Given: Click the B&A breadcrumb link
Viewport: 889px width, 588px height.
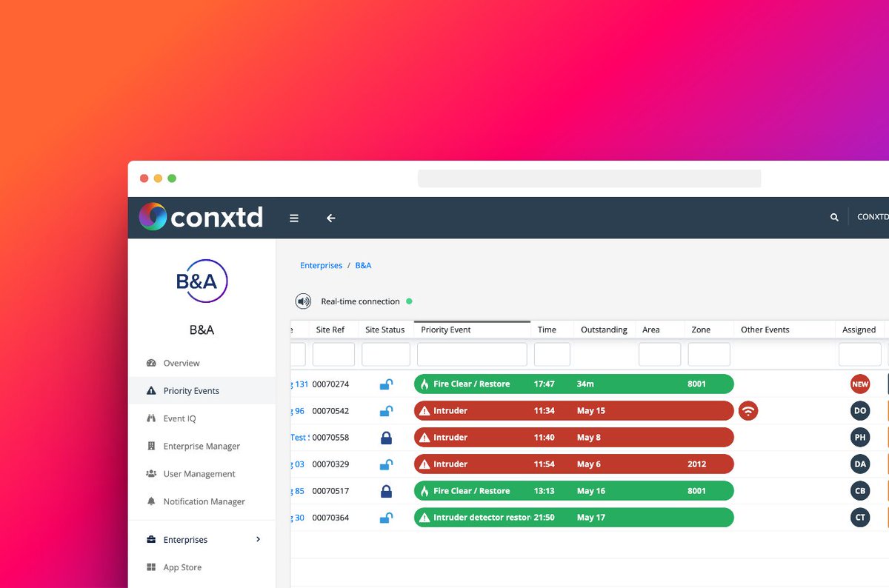Looking at the screenshot, I should 363,264.
